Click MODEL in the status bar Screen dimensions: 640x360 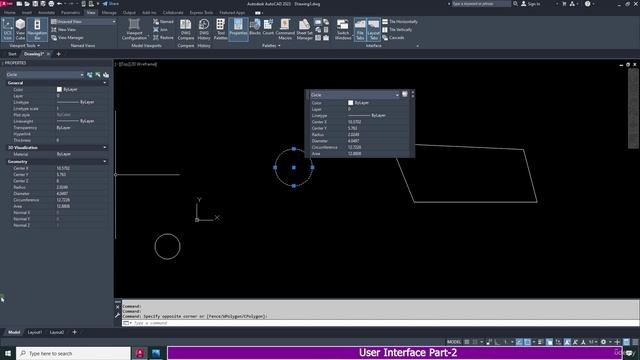[454, 342]
